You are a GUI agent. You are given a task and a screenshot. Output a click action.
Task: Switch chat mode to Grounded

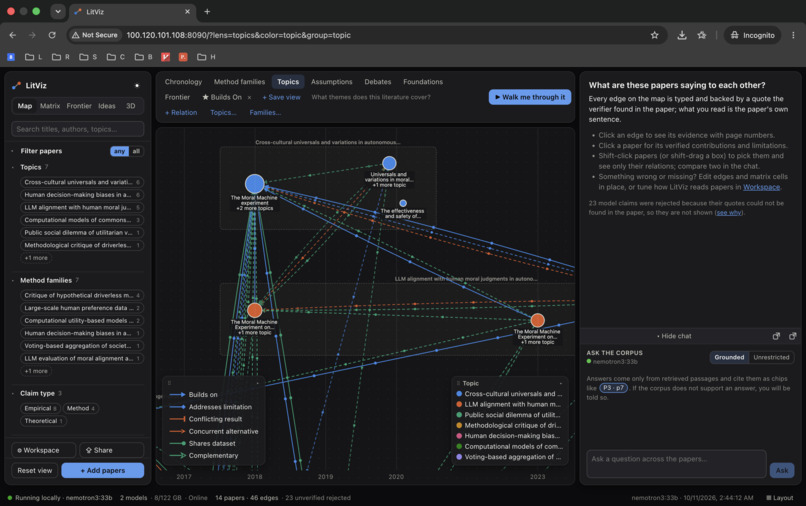(x=729, y=357)
